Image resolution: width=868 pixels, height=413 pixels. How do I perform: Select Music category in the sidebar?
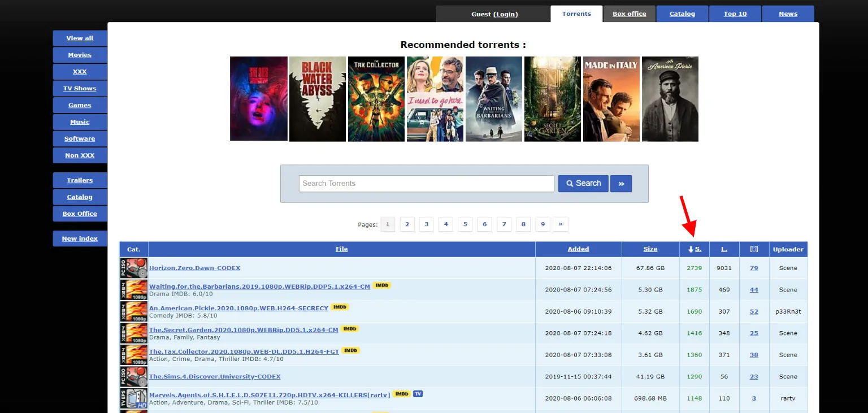(80, 122)
